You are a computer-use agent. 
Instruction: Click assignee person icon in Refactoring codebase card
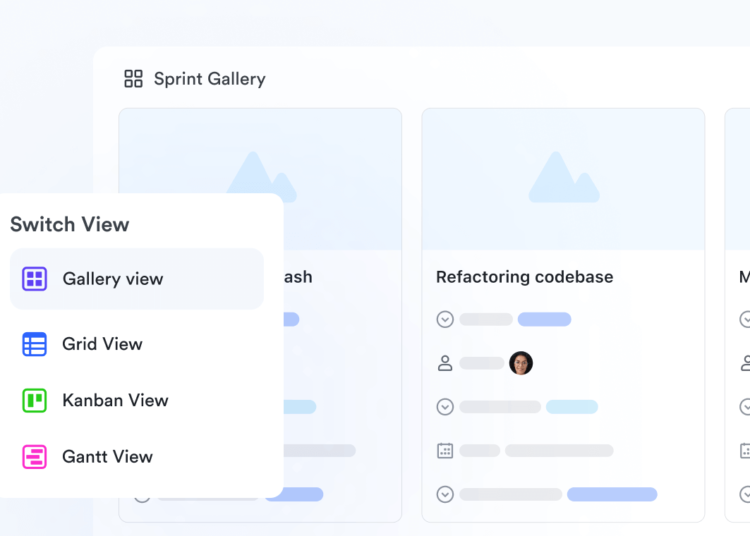(x=445, y=363)
